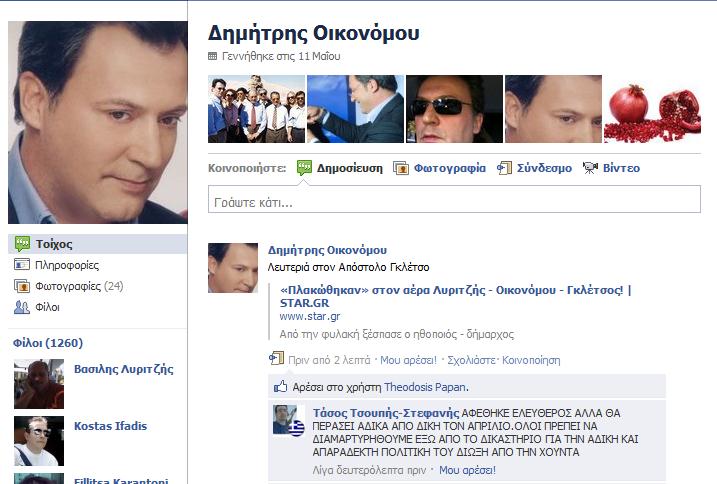Click the Πληροφορίες icon in sidebar
The width and height of the screenshot is (717, 484).
point(22,264)
